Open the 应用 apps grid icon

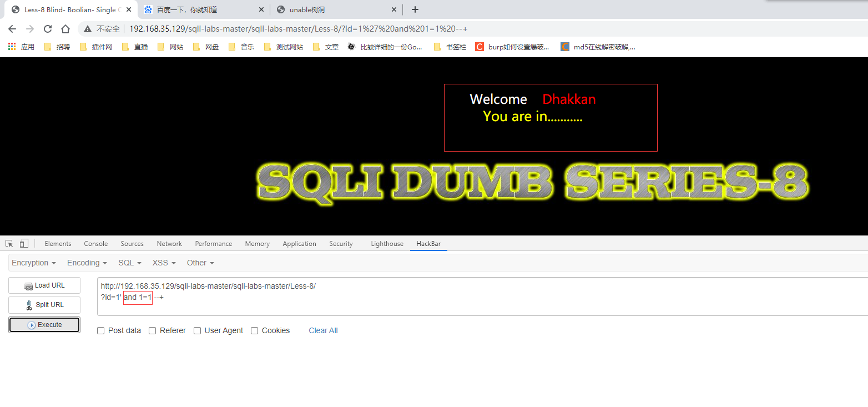(12, 47)
